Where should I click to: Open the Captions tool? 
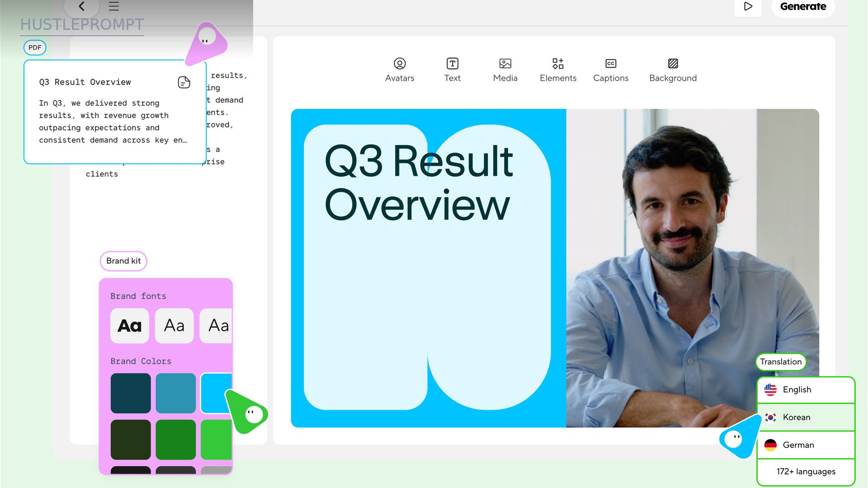click(611, 70)
